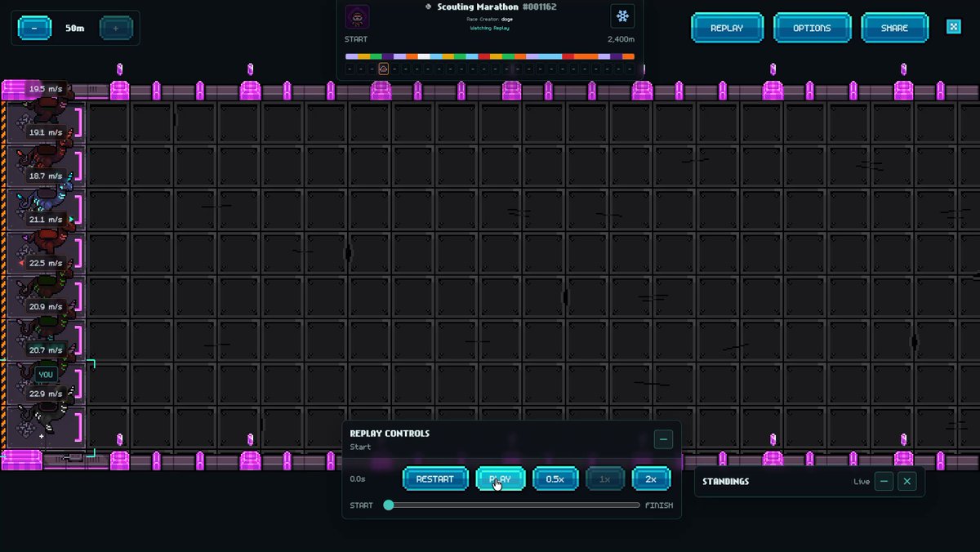Close the Standings panel
The width and height of the screenshot is (980, 552).
point(906,482)
